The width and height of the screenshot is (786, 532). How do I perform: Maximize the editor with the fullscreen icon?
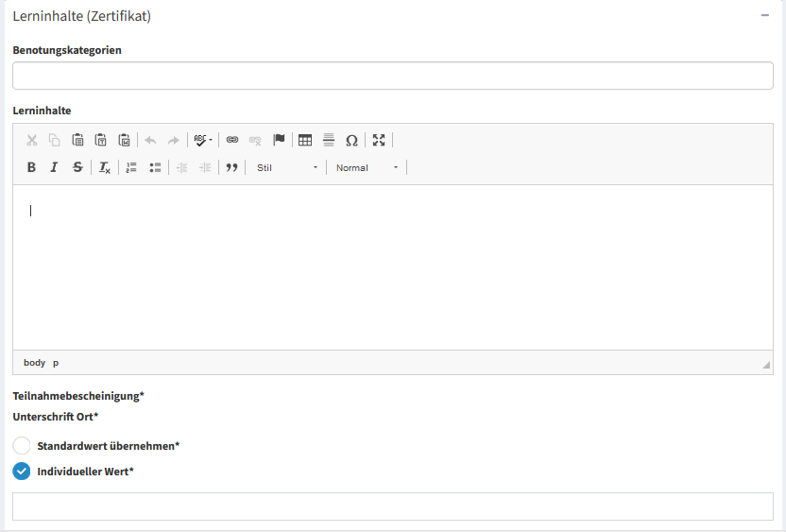(x=379, y=140)
